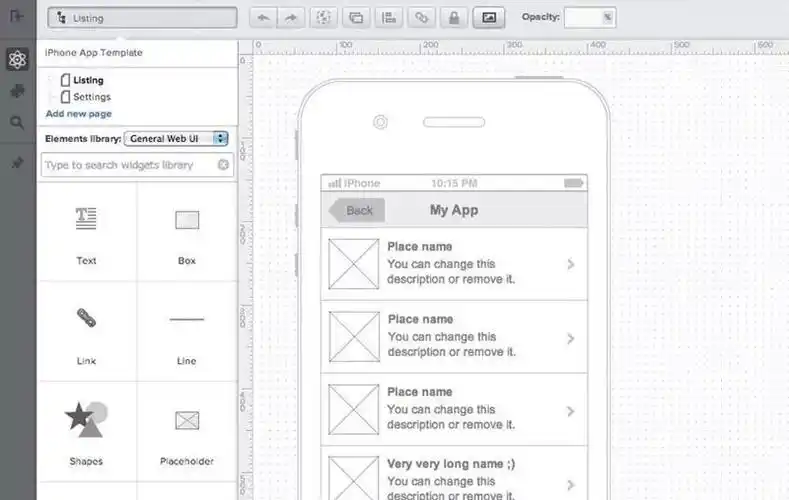Clear the widgets library search field
789x500 pixels.
(x=223, y=165)
